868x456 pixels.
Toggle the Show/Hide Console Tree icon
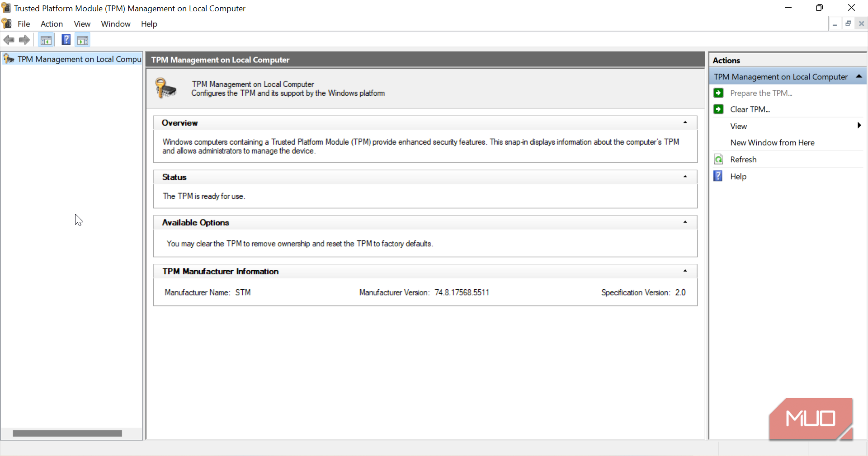(x=46, y=40)
